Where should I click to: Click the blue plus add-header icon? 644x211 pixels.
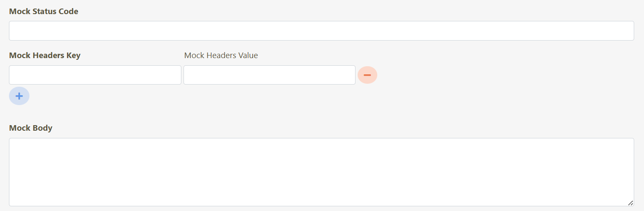point(19,96)
